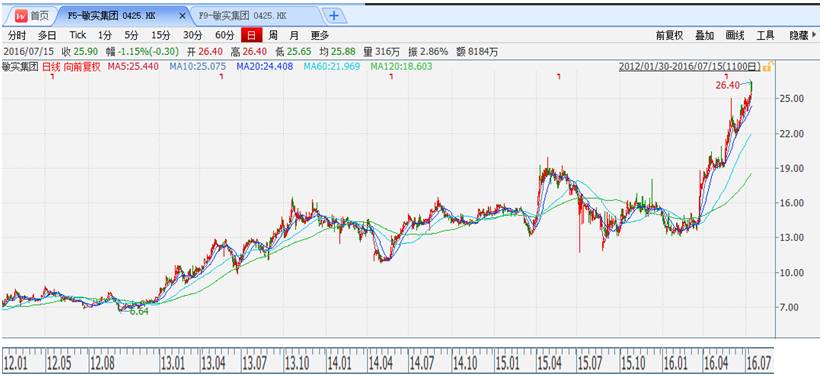Screen dimensions: 826x376
Task: Select the 多日 multi-day view
Action: coord(47,35)
